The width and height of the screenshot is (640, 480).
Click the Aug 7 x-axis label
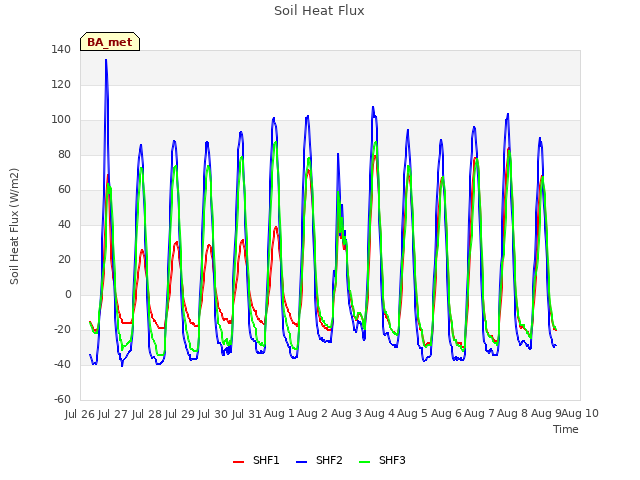coord(480,414)
